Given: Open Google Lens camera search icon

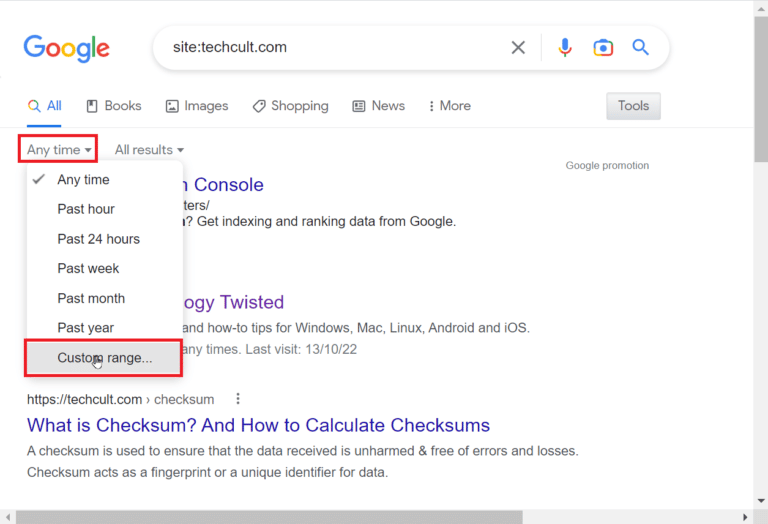Looking at the screenshot, I should pyautogui.click(x=603, y=48).
